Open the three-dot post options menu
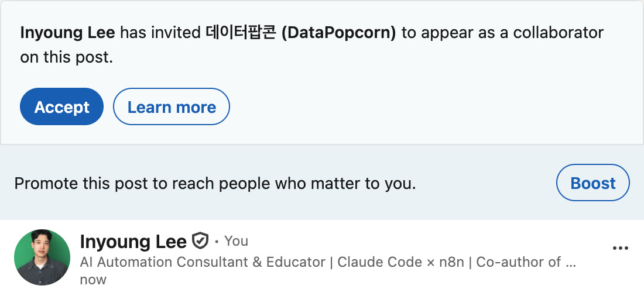The height and width of the screenshot is (289, 644). pyautogui.click(x=620, y=248)
